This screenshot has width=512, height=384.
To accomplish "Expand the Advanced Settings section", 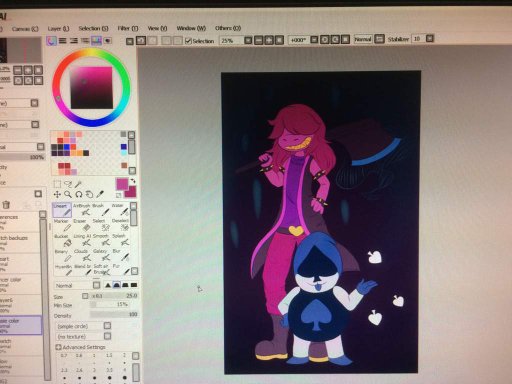I will coord(80,347).
